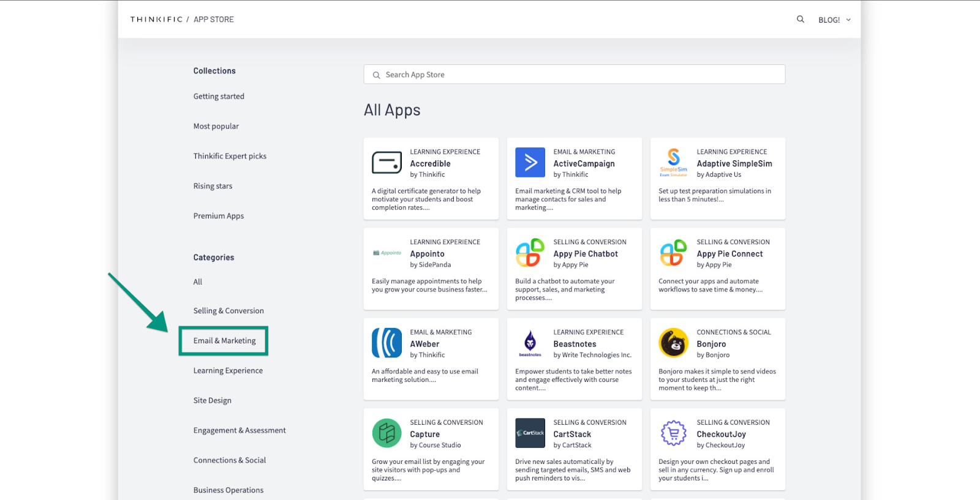
Task: Open the Getting started collection
Action: 219,97
